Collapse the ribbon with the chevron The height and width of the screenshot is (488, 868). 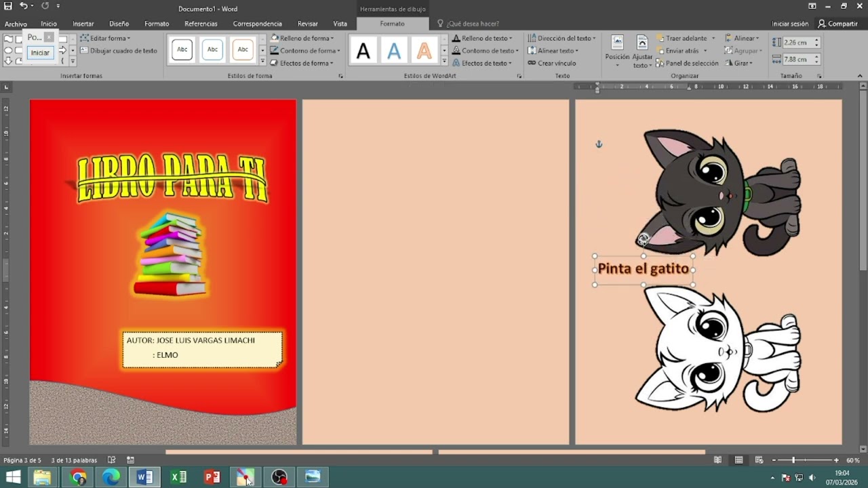coord(860,76)
